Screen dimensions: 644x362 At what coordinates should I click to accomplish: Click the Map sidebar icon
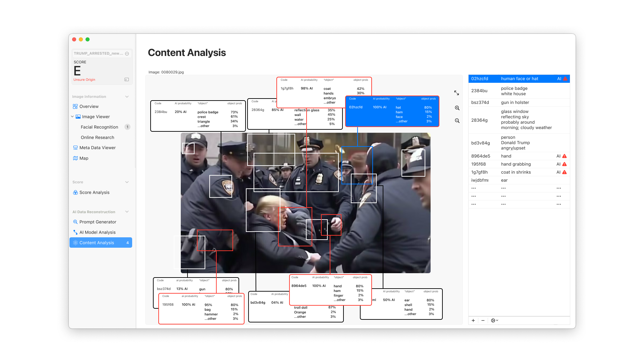(x=75, y=158)
